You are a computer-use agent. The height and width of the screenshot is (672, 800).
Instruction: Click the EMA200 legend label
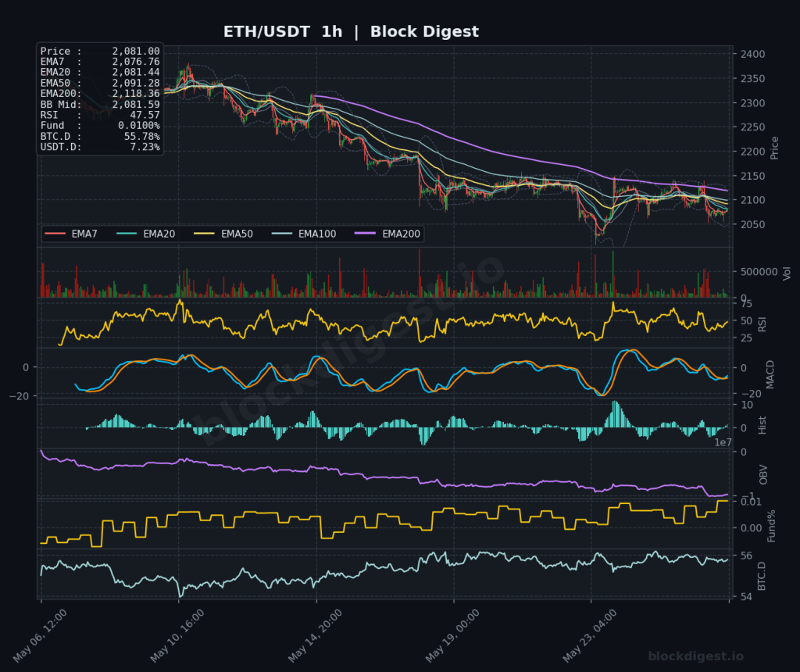401,234
